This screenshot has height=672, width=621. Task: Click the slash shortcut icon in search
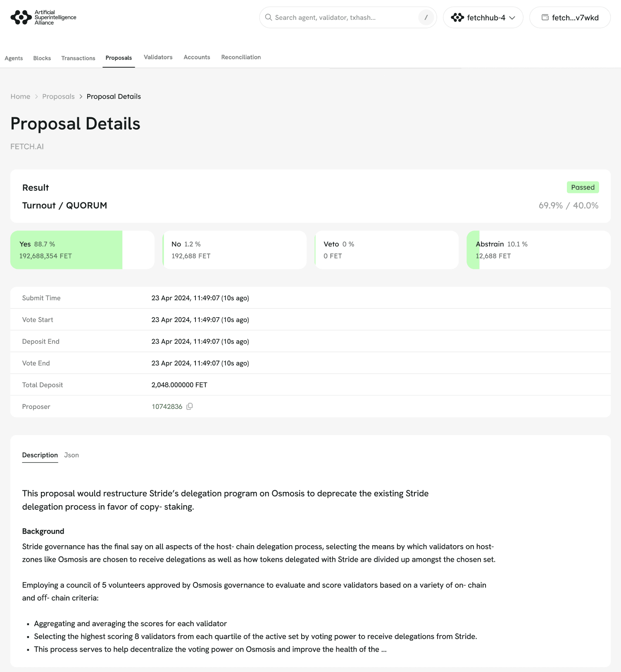click(426, 17)
